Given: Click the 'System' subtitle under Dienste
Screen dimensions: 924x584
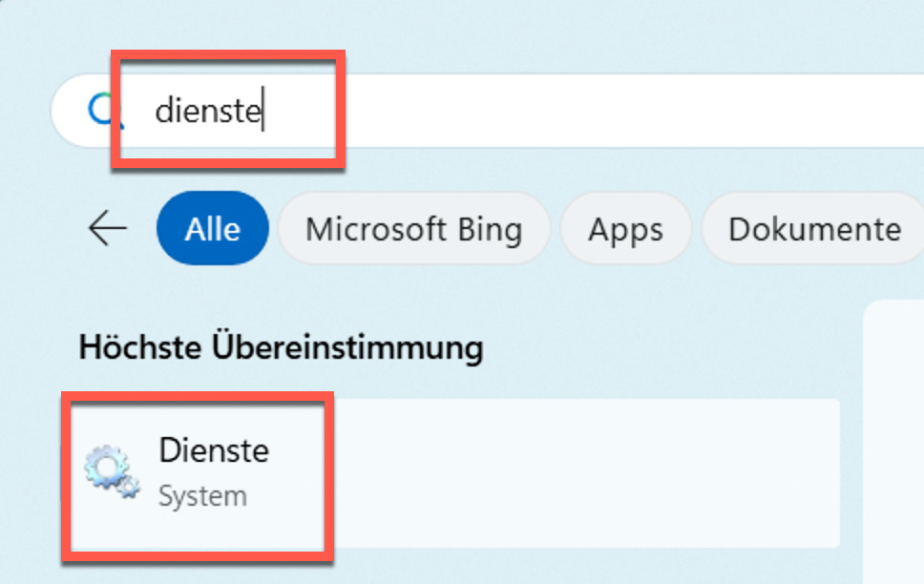Looking at the screenshot, I should pos(202,496).
